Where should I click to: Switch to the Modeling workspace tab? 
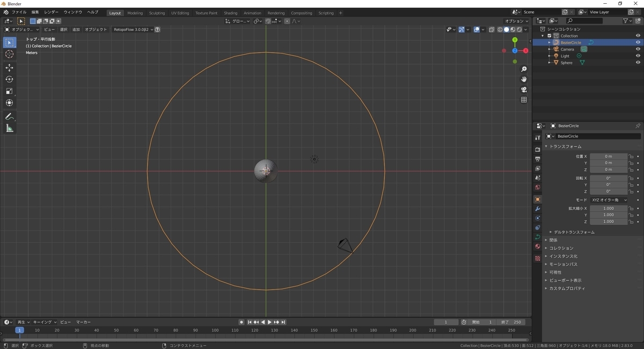click(x=135, y=13)
